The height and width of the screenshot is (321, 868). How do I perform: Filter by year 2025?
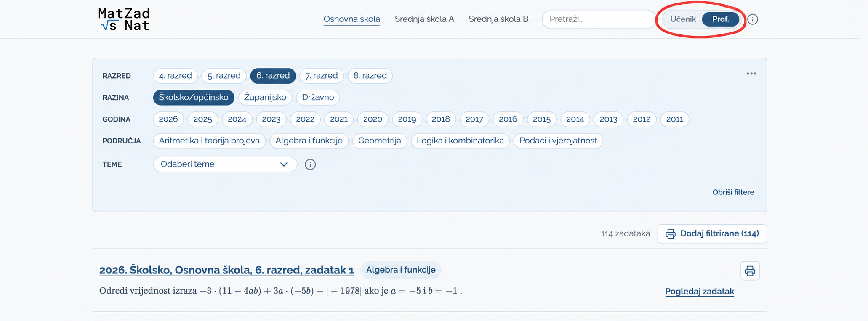[203, 119]
